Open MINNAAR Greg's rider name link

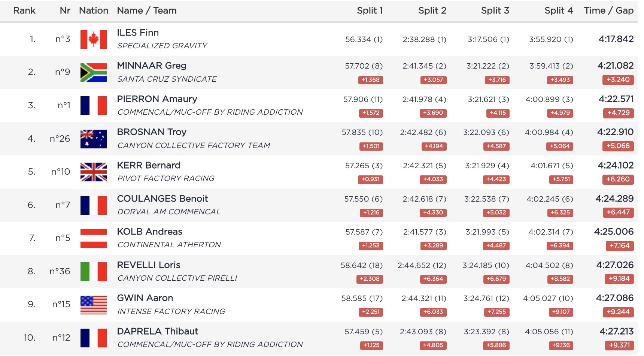pos(152,66)
